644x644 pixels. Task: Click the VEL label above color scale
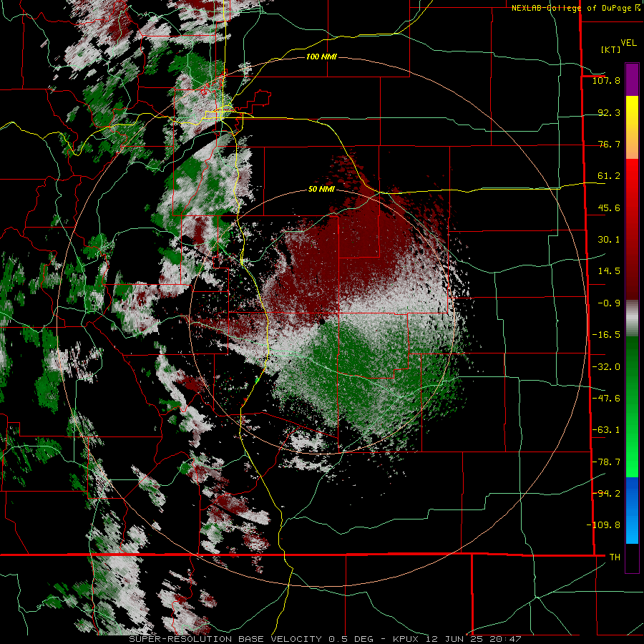(x=628, y=43)
